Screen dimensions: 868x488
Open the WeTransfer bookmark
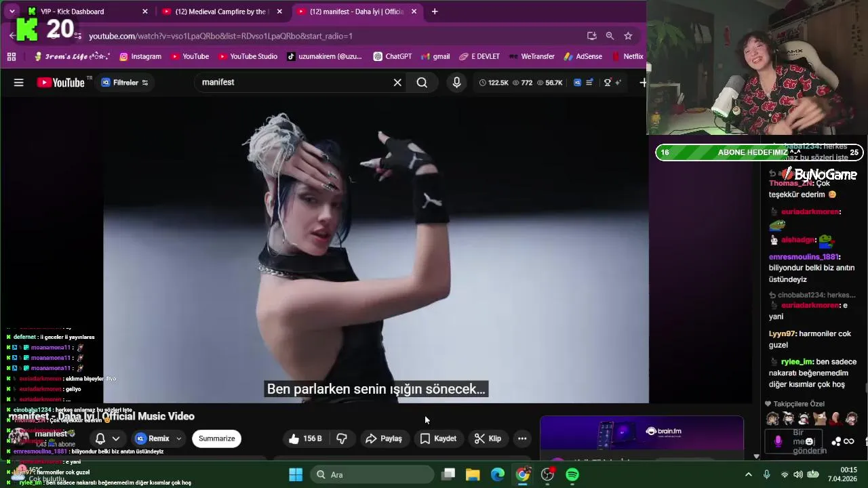coord(532,56)
